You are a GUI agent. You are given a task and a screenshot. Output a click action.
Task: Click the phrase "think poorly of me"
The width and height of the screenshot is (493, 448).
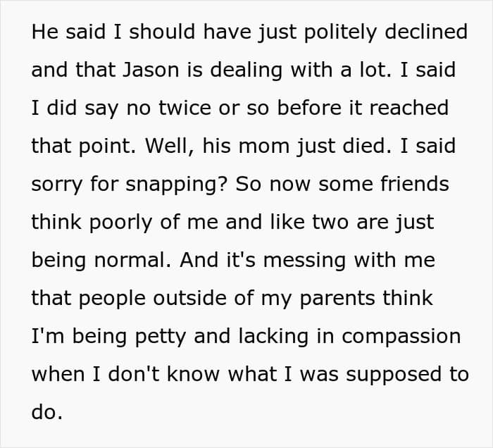tap(125, 223)
